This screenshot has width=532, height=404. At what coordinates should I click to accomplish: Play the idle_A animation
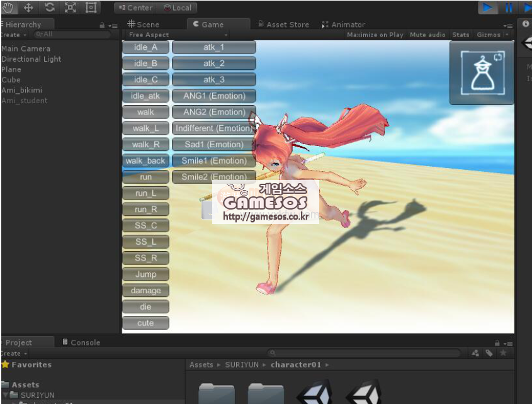(145, 47)
